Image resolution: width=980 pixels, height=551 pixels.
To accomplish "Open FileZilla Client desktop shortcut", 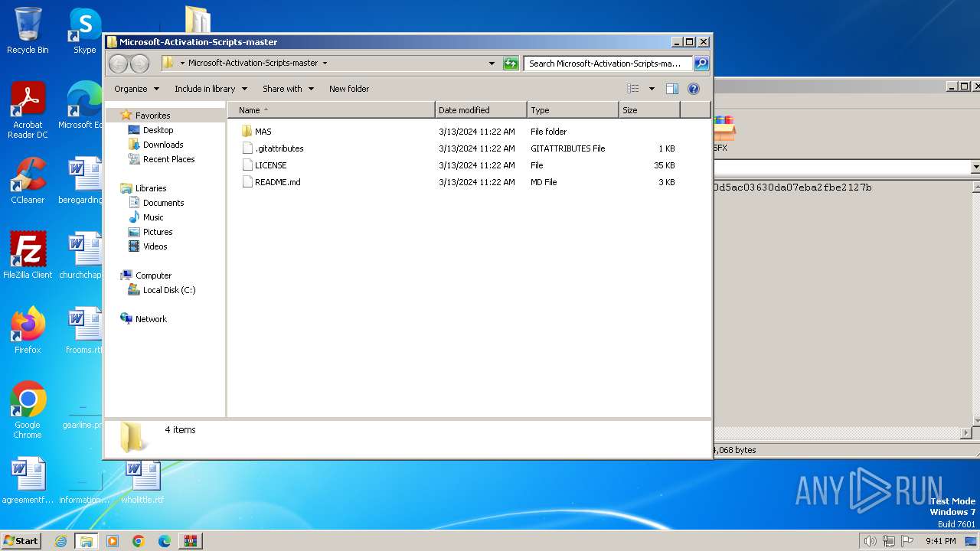I will coord(28,255).
